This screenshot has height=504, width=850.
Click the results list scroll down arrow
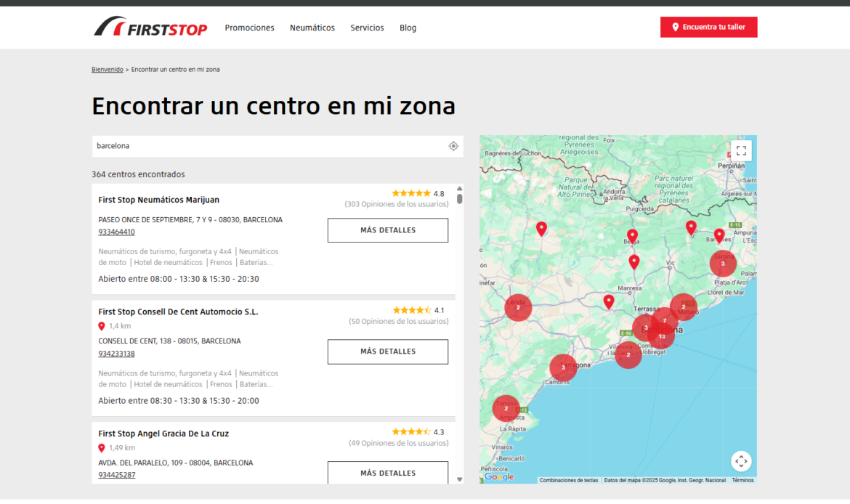click(x=460, y=479)
